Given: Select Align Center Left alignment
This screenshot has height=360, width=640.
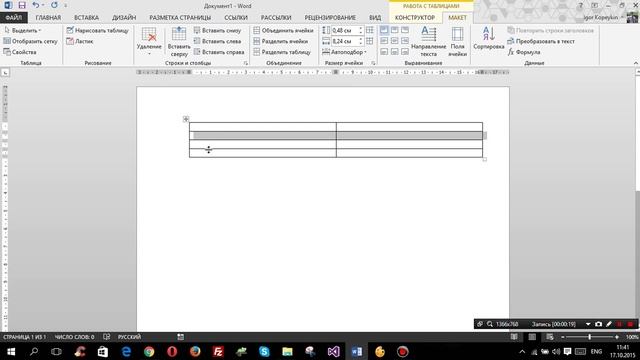Looking at the screenshot, I should [x=384, y=41].
